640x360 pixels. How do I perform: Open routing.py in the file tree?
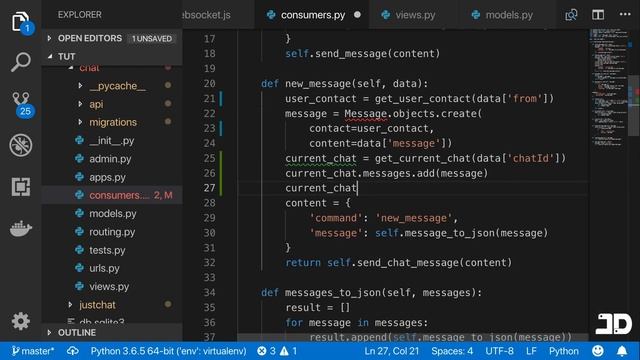[112, 232]
